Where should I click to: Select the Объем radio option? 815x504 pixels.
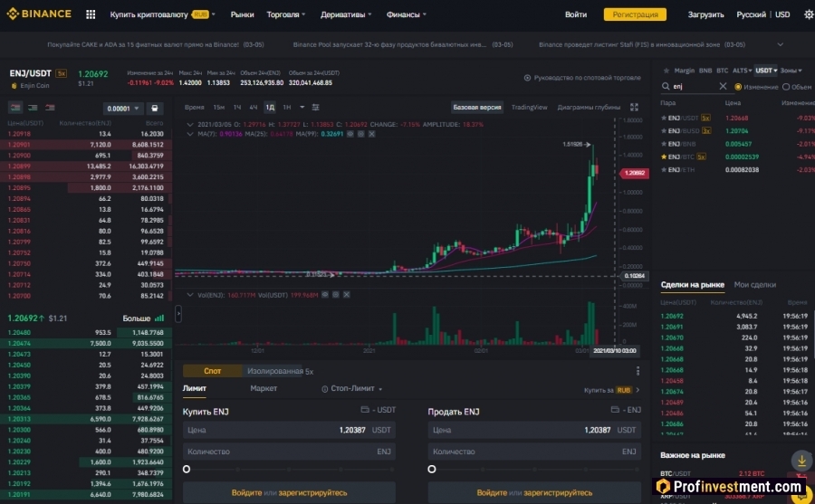point(786,87)
